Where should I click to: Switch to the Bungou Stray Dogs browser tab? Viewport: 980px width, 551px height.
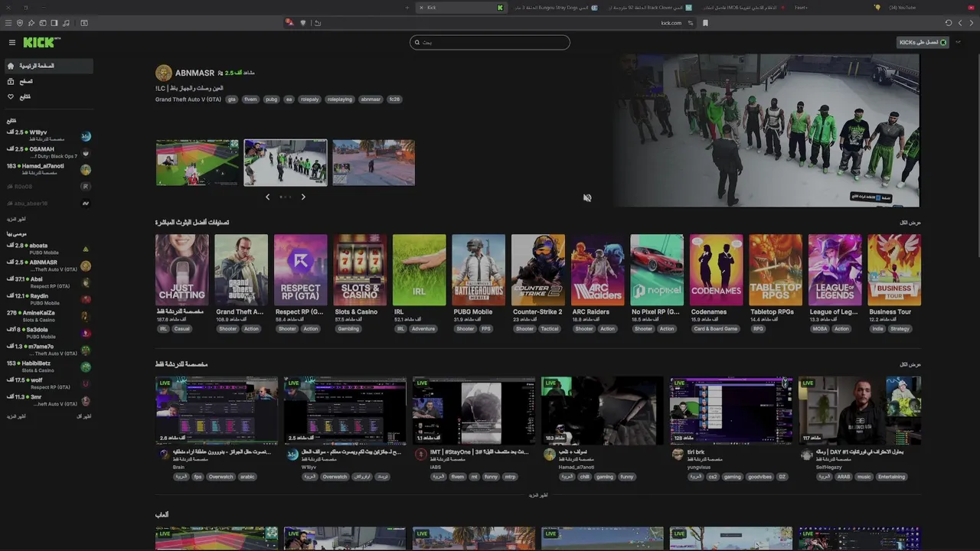[x=555, y=8]
